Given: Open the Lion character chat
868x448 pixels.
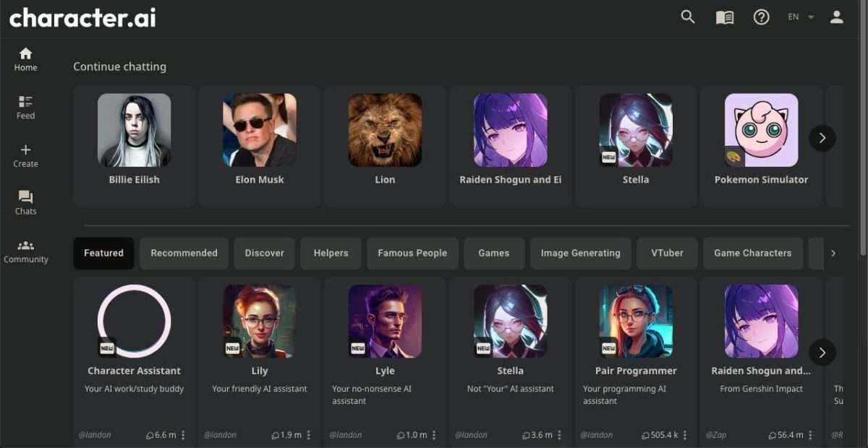Looking at the screenshot, I should coord(385,147).
